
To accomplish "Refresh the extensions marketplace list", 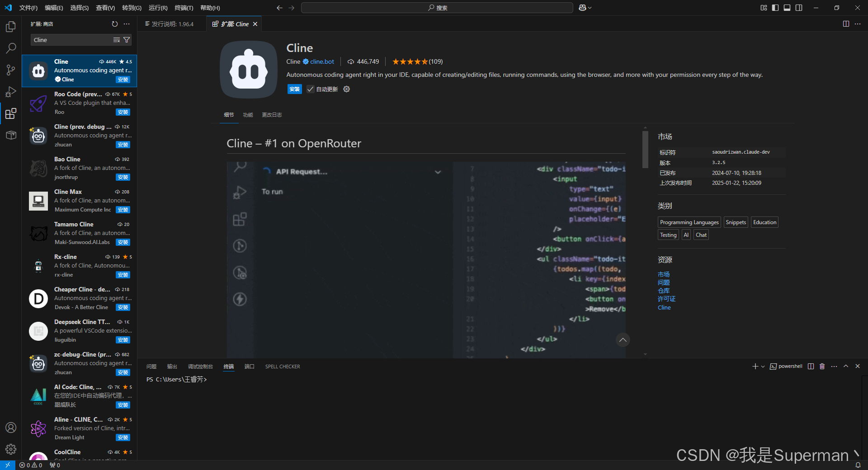I will 115,24.
